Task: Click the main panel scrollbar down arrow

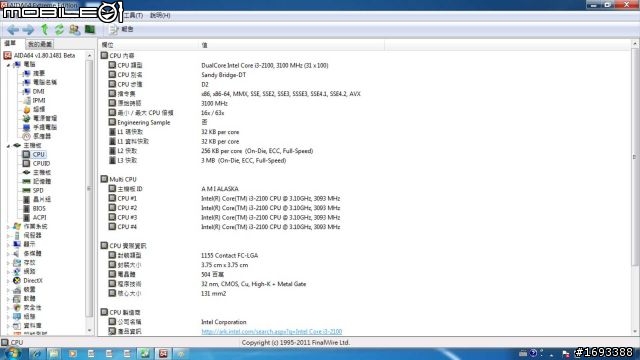Action: (635, 332)
